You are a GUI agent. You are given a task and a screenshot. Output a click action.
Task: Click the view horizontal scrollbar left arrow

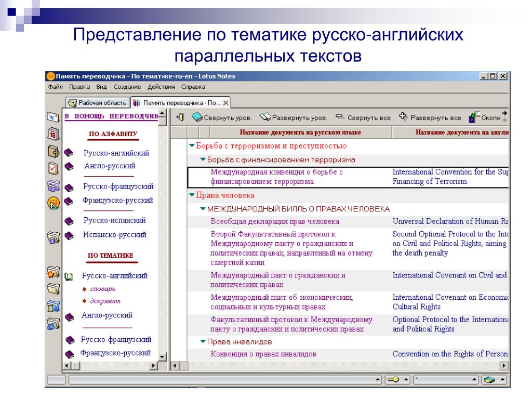point(175,366)
